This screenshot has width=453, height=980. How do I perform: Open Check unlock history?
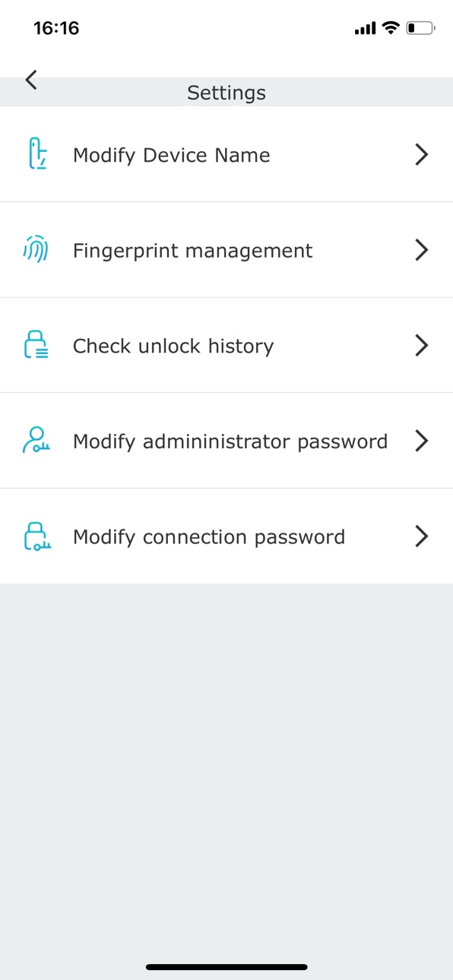coord(226,346)
